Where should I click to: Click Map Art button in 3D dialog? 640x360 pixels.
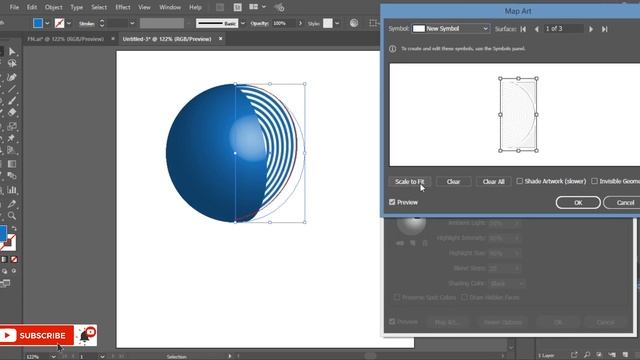point(447,322)
